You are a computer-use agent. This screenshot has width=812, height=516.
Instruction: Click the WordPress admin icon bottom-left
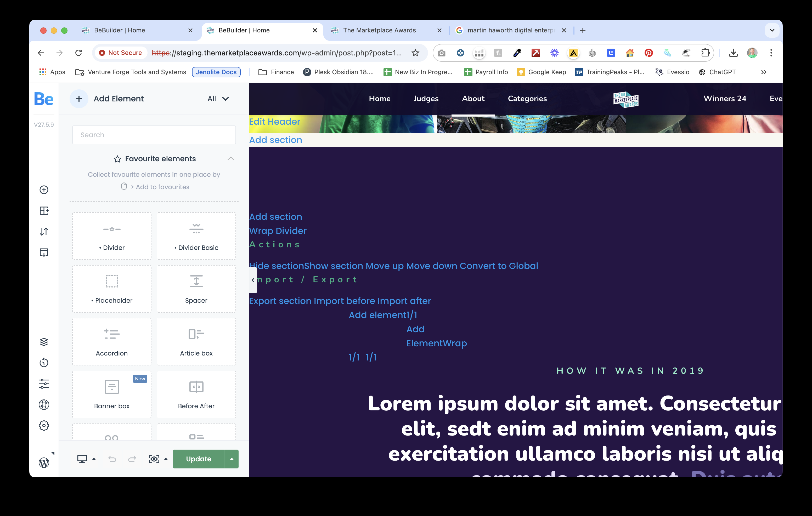pyautogui.click(x=44, y=462)
